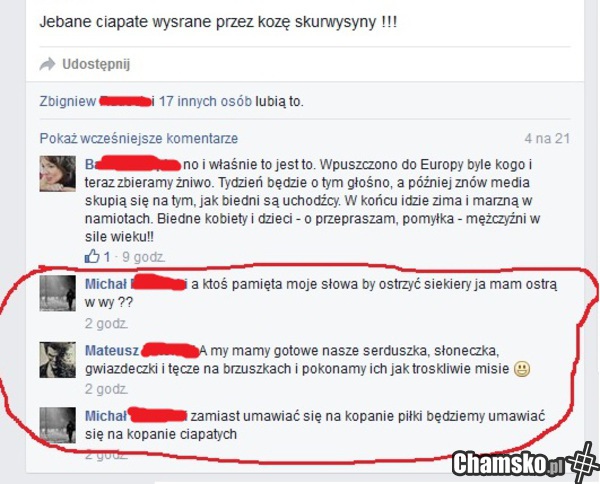600x484 pixels.
Task: Open Michał's name in the kopanie piłki comment
Action: click(x=106, y=416)
